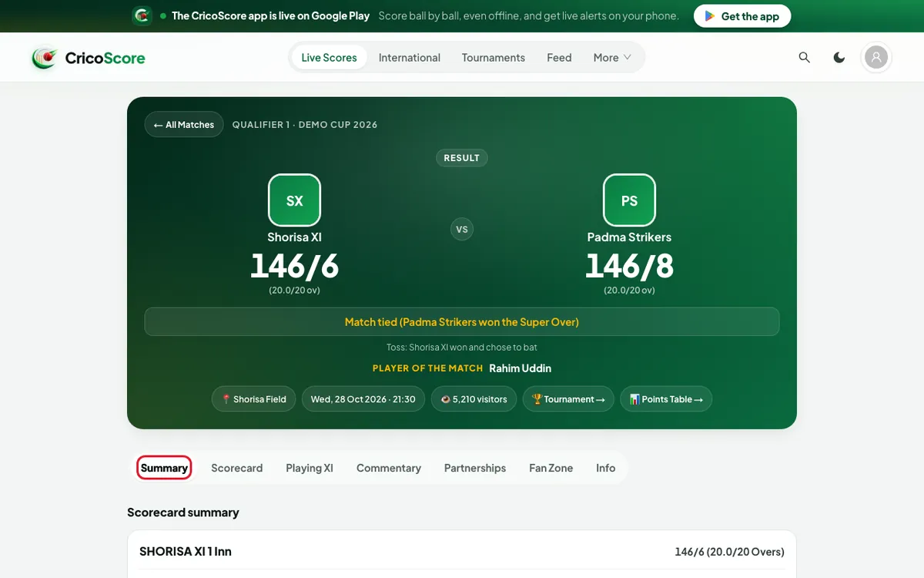Open the Tournaments nav item
Screen dimensions: 924x578
[494, 58]
